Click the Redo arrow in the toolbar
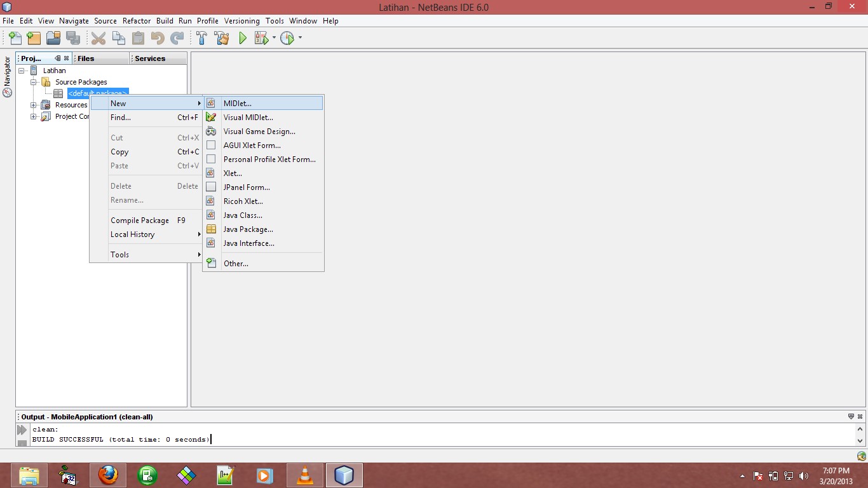The width and height of the screenshot is (868, 488). pos(177,38)
